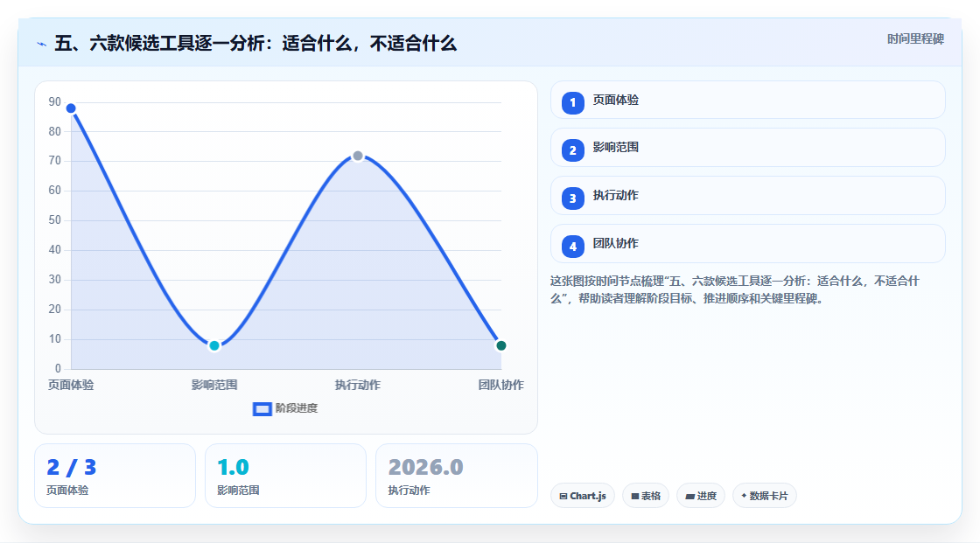This screenshot has height=543, width=980.
Task: Click the 影响范围 data point on chart
Action: click(x=214, y=345)
